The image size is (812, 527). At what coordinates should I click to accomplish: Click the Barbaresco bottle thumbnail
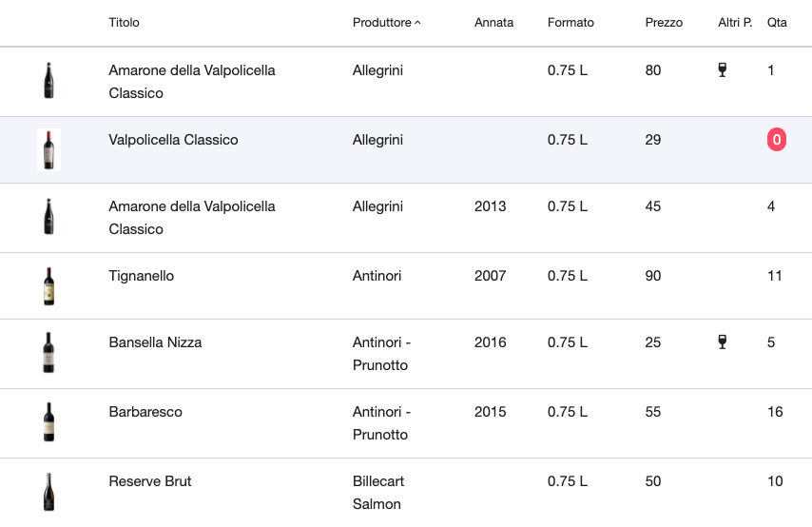coord(48,421)
